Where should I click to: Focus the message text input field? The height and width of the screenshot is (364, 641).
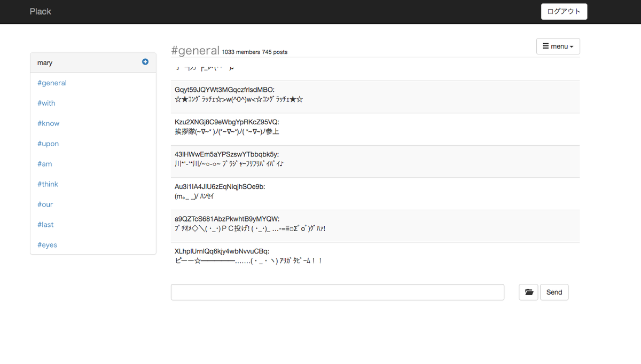(x=337, y=292)
